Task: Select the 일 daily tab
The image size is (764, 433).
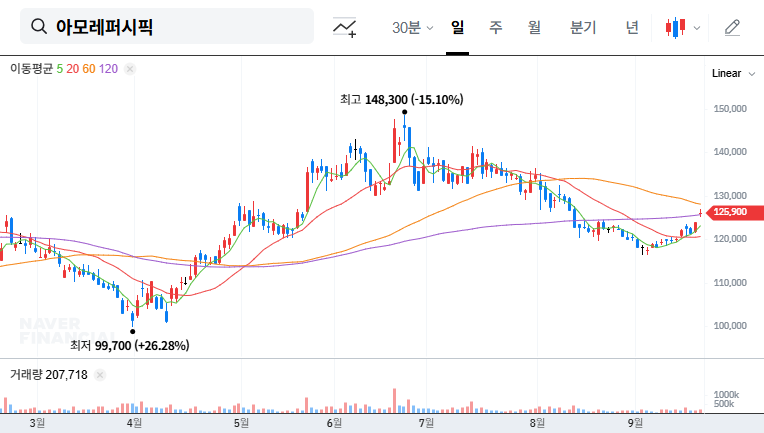Action: [457, 28]
